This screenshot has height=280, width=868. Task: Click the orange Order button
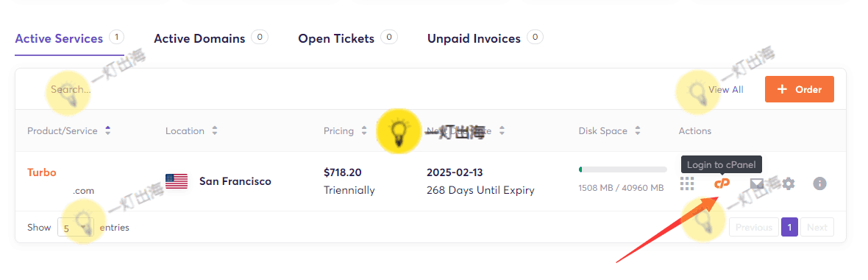(x=800, y=89)
